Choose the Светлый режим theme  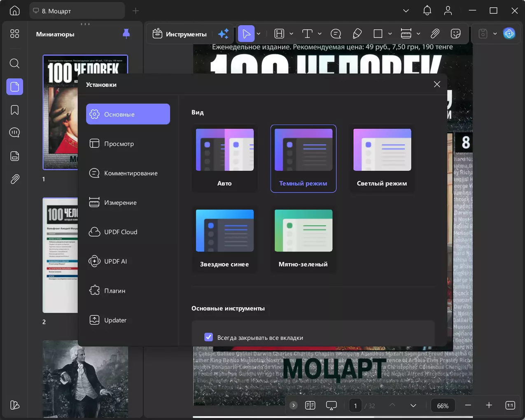[382, 159]
